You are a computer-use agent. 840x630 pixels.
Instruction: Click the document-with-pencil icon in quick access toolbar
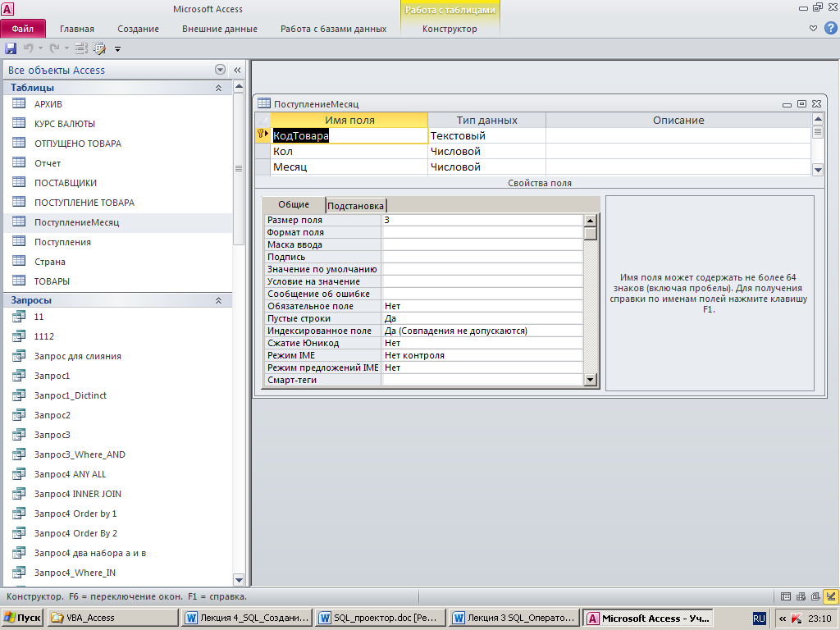[x=99, y=48]
